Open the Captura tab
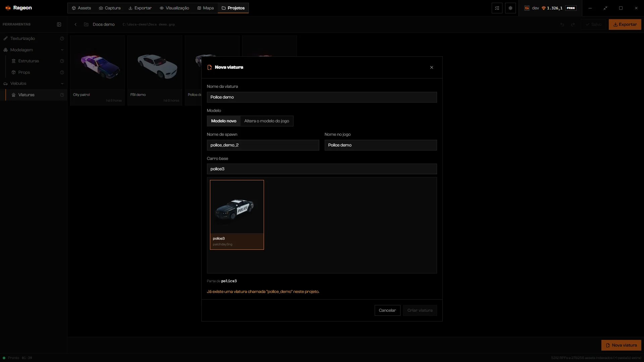This screenshot has height=362, width=644. 110,8
